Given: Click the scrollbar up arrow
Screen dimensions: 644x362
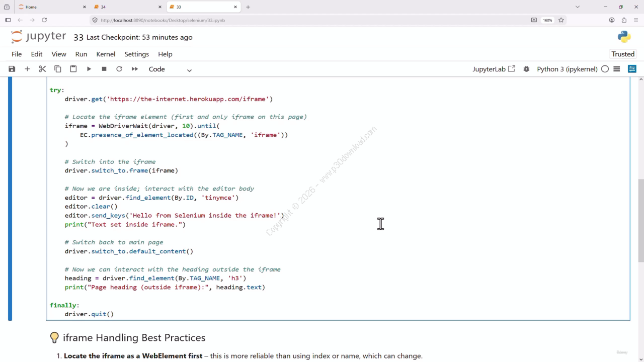Looking at the screenshot, I should pos(641,79).
